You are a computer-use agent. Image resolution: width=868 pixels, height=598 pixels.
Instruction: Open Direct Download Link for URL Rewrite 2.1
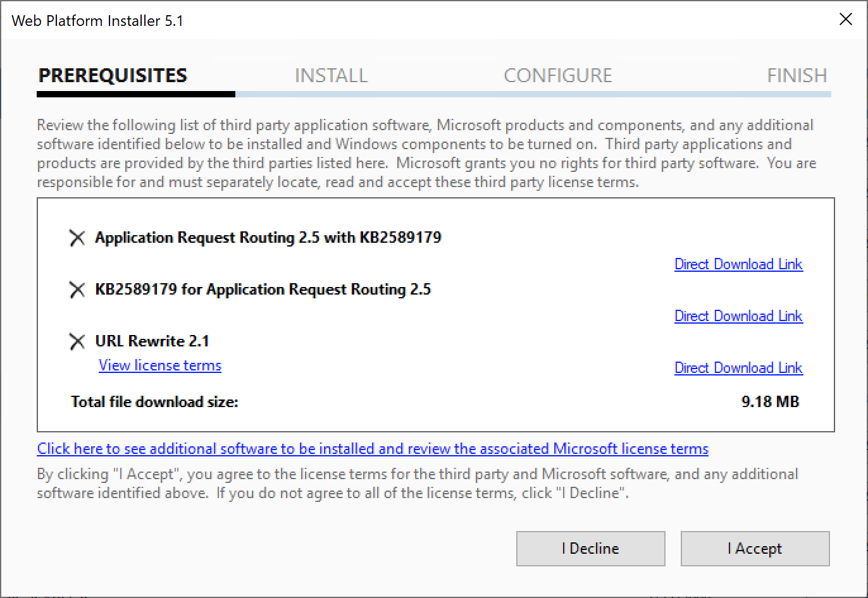pyautogui.click(x=738, y=368)
